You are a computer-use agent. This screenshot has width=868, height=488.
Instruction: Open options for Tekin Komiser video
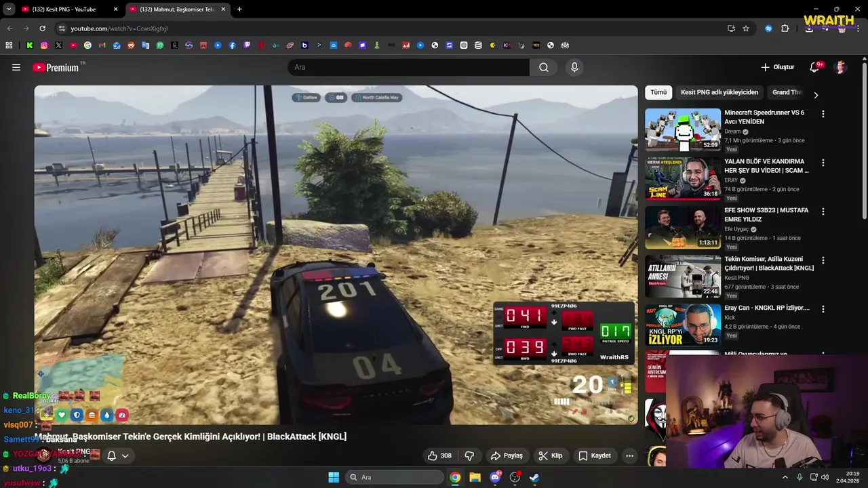coord(823,260)
